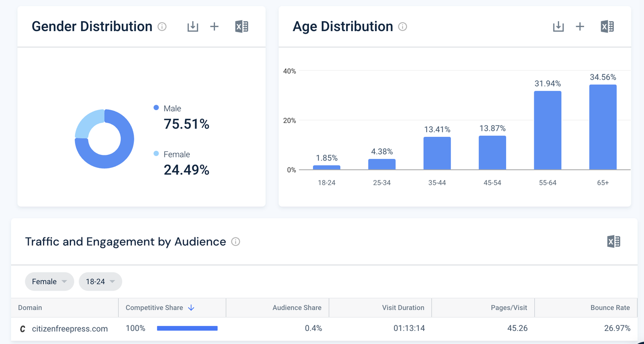Open Gender Distribution info tooltip icon
This screenshot has width=644, height=344.
click(x=162, y=27)
